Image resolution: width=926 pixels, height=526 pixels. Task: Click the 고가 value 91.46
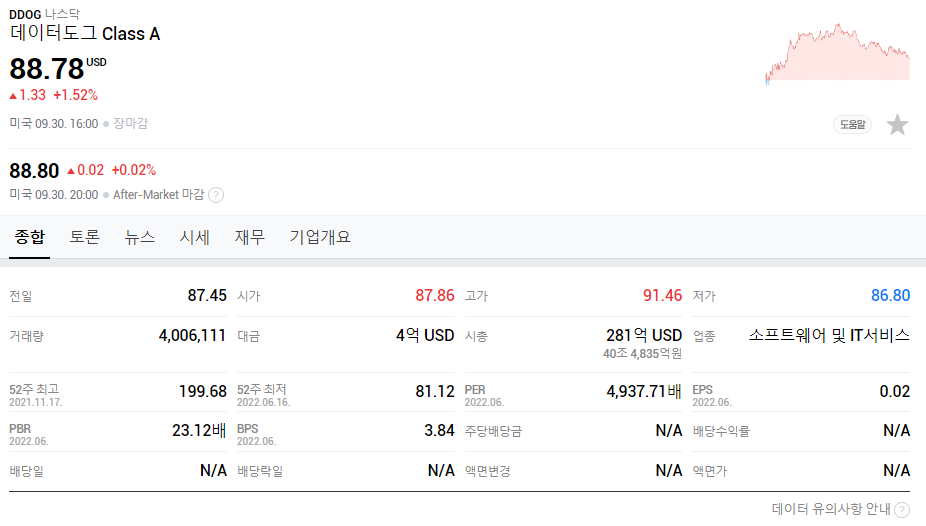coord(663,295)
